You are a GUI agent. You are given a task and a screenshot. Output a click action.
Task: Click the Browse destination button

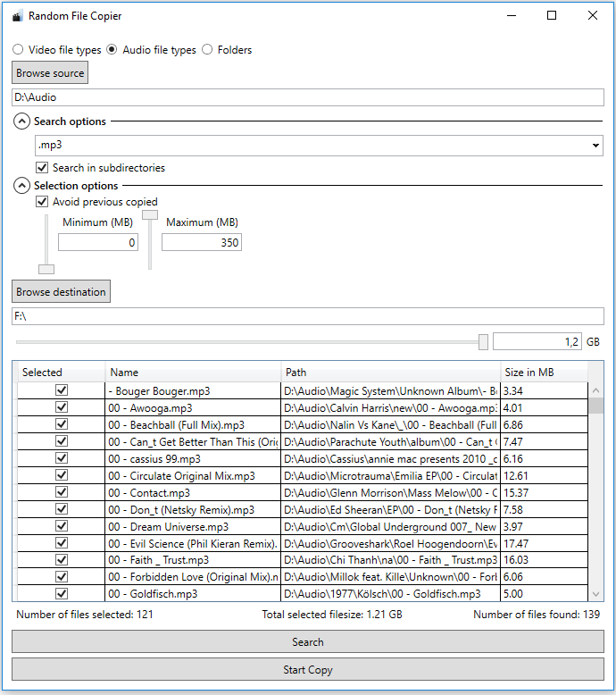coord(61,291)
